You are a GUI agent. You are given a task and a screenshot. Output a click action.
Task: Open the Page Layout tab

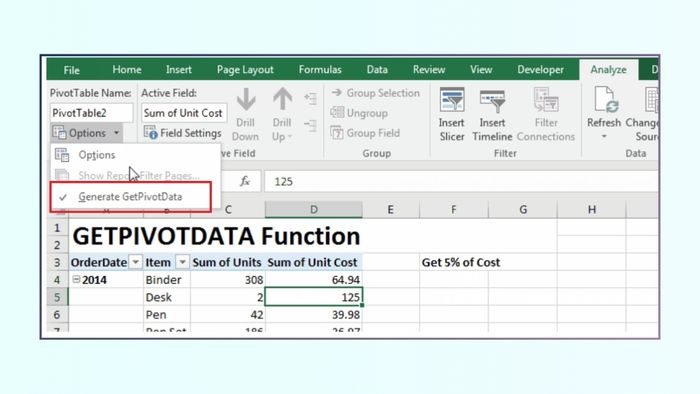tap(245, 70)
